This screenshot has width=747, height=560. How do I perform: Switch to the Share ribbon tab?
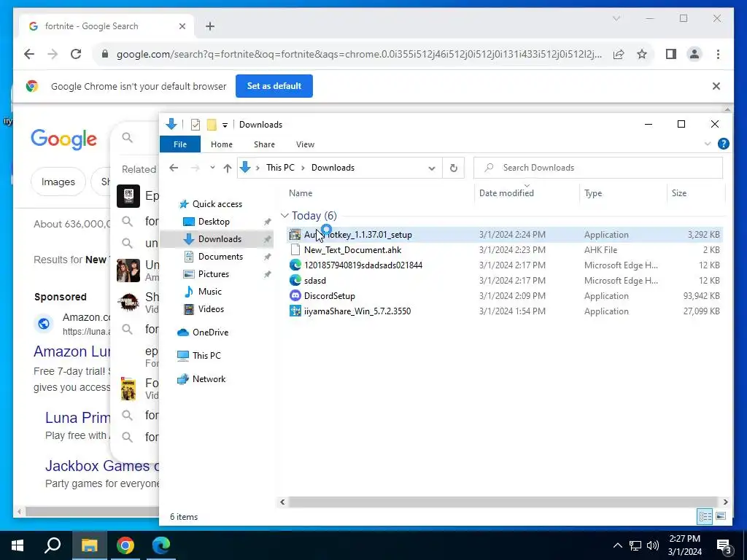pyautogui.click(x=264, y=144)
